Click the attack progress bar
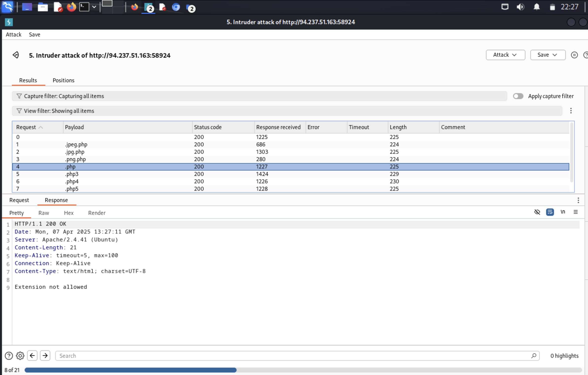588x375 pixels. 303,370
